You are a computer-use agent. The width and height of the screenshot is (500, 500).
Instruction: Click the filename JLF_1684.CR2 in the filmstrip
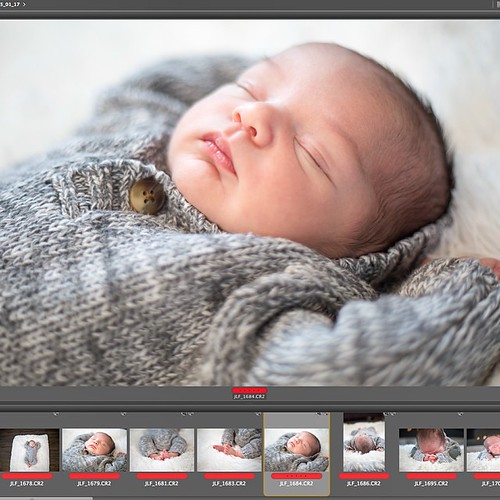(x=296, y=483)
